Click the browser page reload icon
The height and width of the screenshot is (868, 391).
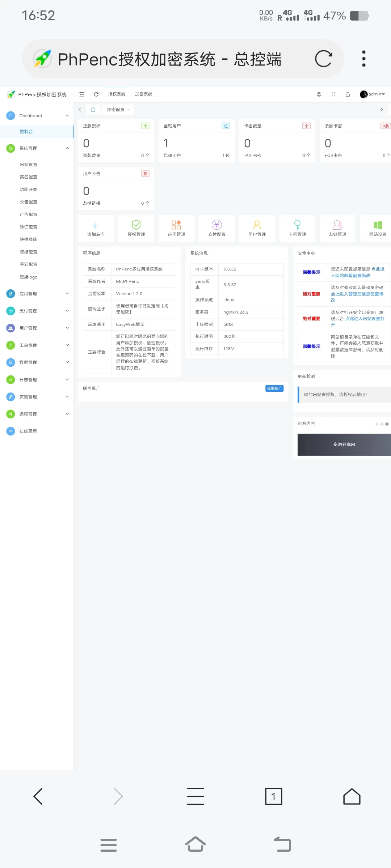point(323,59)
